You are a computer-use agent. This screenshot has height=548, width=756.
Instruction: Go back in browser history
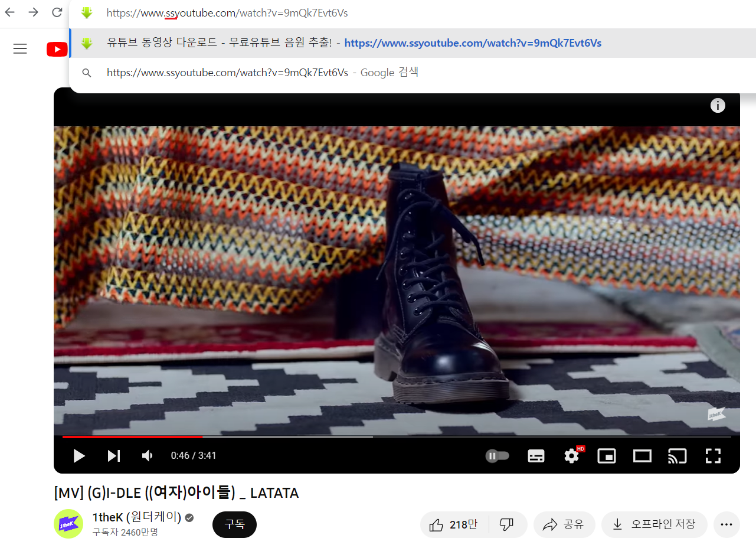coord(9,12)
